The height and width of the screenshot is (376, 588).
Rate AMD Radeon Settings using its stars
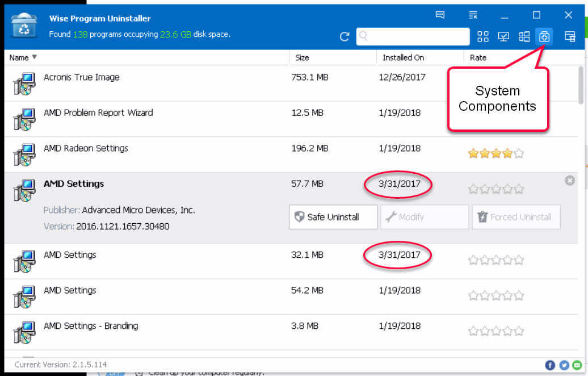tap(495, 153)
